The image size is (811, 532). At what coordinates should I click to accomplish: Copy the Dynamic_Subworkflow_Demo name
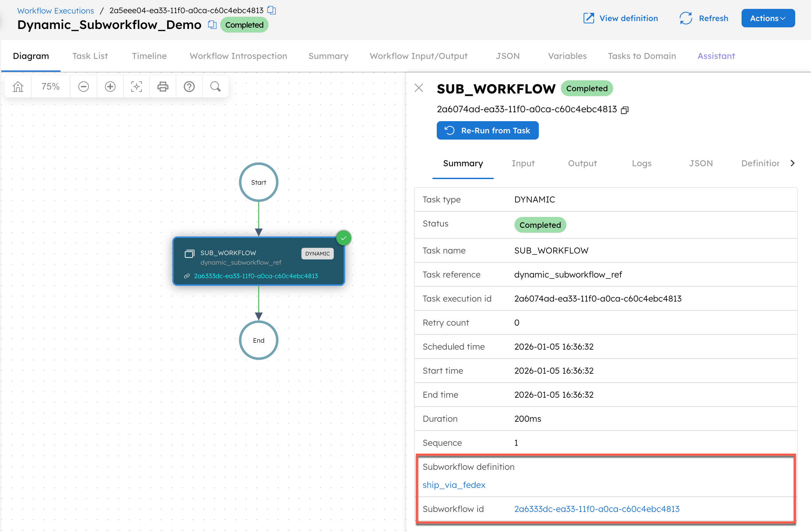click(x=212, y=25)
